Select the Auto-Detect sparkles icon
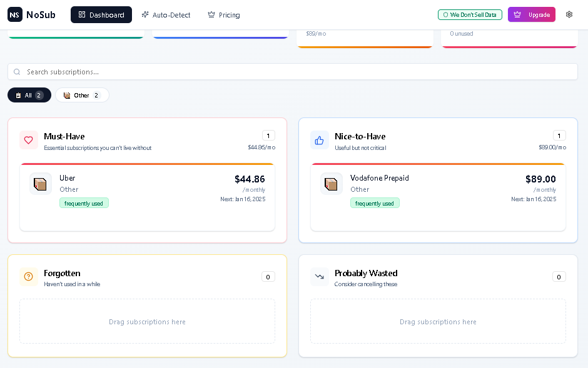Viewport: 588px width, 368px height. 144,14
